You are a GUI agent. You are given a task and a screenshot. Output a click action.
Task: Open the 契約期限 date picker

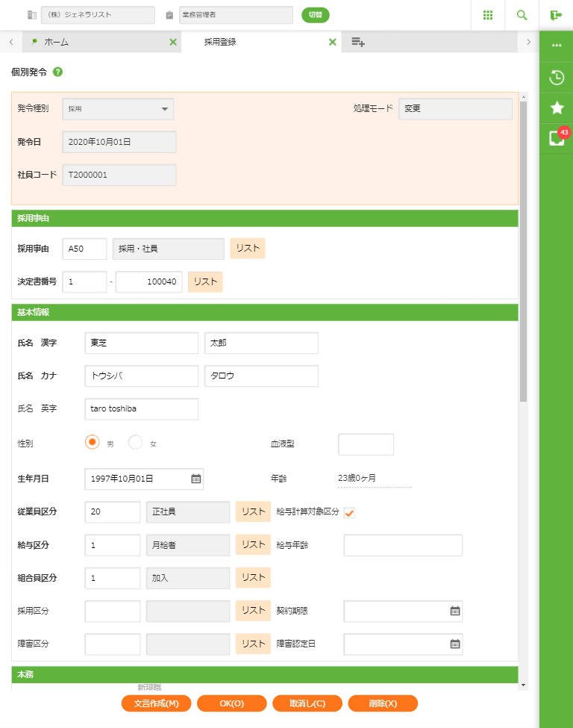tap(454, 611)
